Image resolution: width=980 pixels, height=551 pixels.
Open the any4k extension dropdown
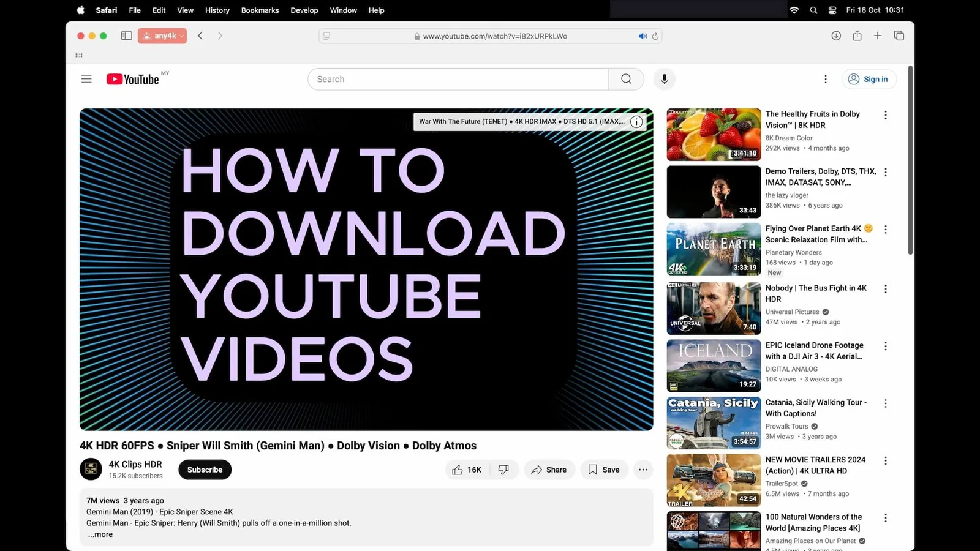pyautogui.click(x=162, y=36)
